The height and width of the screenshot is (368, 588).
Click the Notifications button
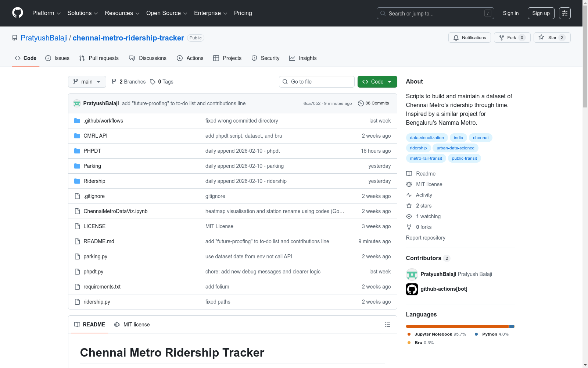tap(470, 38)
